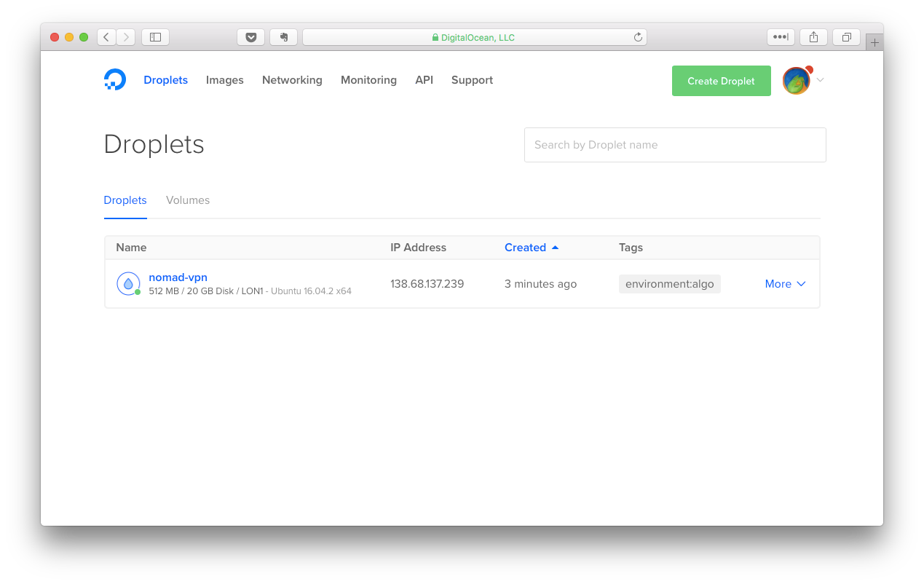Click the Pocket save icon in toolbar
The height and width of the screenshot is (584, 924).
(x=250, y=36)
